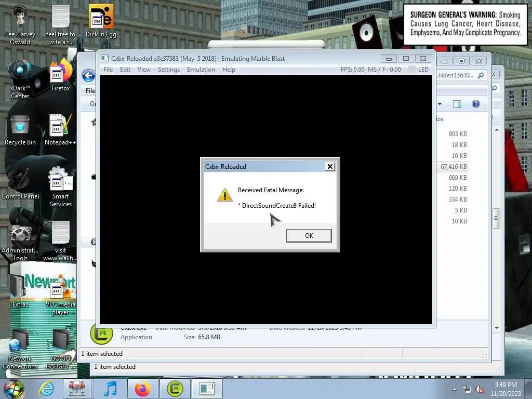
Task: Open the Help menu in Cxbx-Reloaded
Action: tap(229, 69)
